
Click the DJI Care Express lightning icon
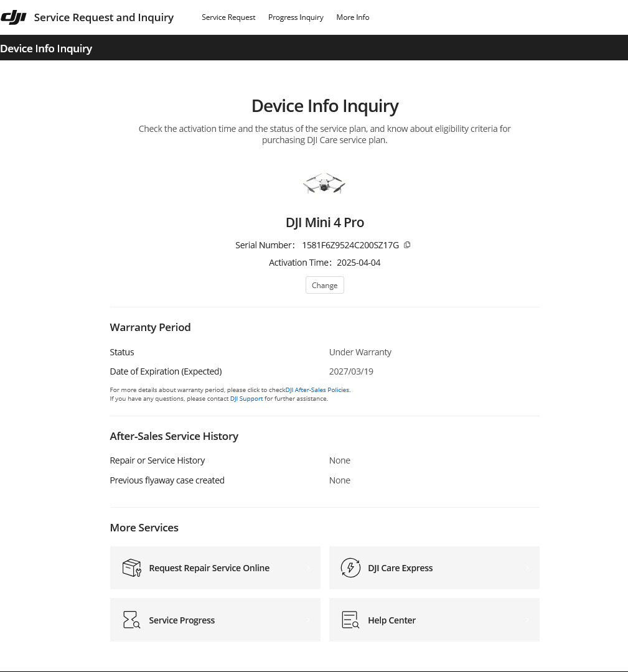point(350,568)
